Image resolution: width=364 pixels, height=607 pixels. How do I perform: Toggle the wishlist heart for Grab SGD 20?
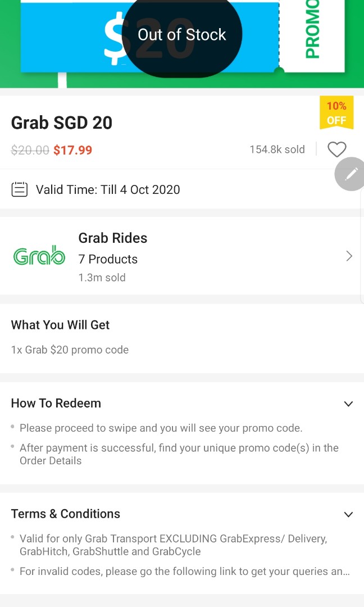tap(337, 149)
